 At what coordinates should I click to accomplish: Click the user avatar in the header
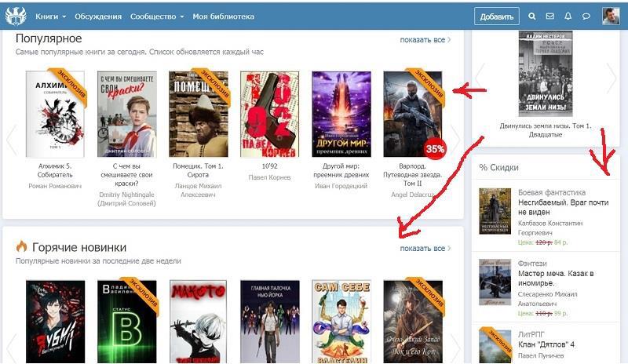point(611,16)
